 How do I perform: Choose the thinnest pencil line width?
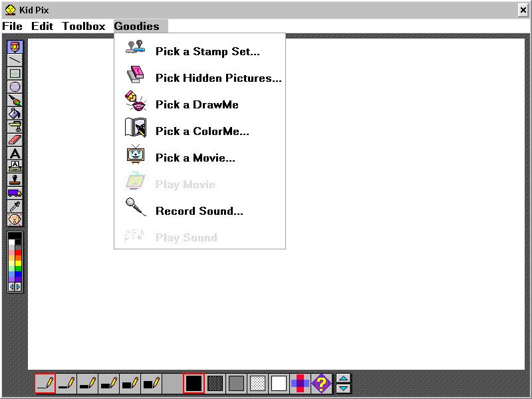point(45,384)
